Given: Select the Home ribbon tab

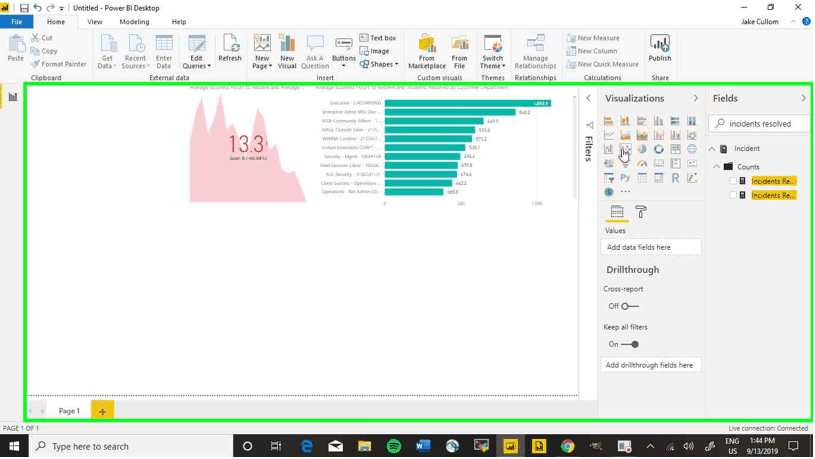Looking at the screenshot, I should tap(56, 22).
